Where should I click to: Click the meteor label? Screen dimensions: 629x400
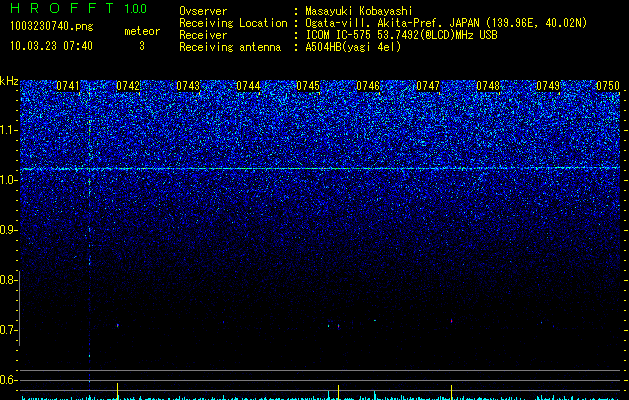coord(142,31)
